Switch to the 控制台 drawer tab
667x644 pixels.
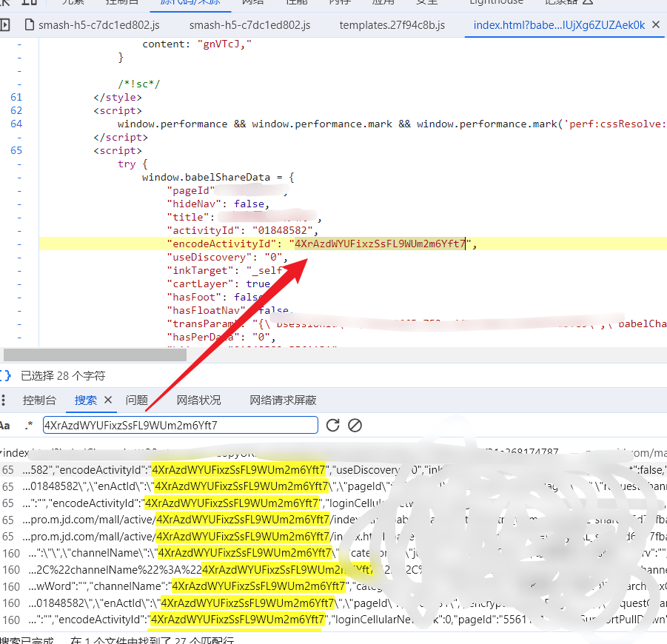click(39, 400)
